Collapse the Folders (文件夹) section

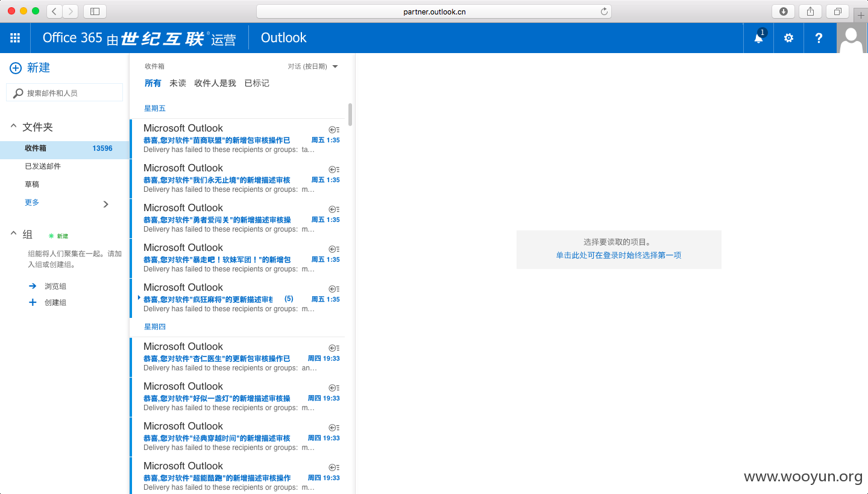click(14, 127)
